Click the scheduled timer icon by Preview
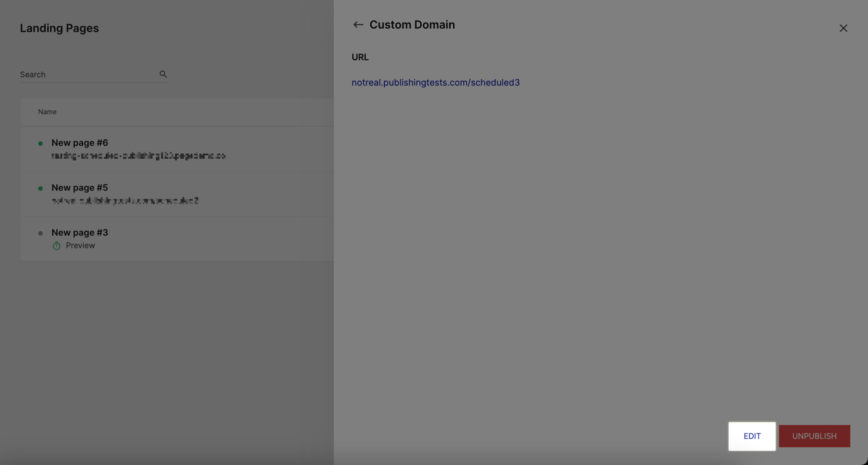 pyautogui.click(x=56, y=246)
